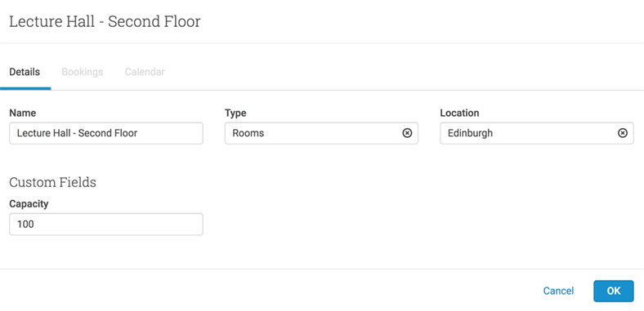Screen dimensions: 644x311
Task: Switch to the Details tab
Action: (25, 72)
